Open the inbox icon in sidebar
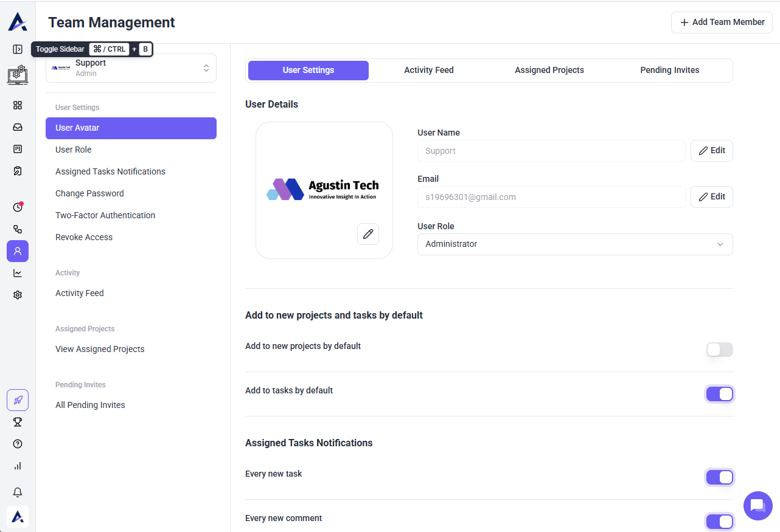Screen dimensions: 780x532 18,127
